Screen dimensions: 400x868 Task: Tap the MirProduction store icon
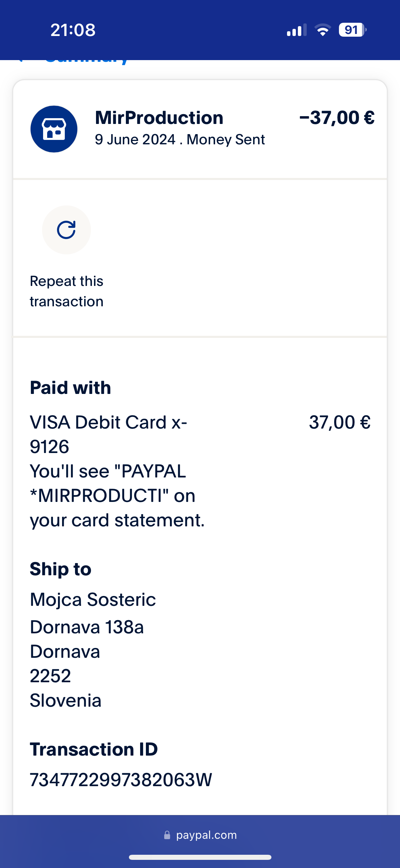pyautogui.click(x=54, y=129)
